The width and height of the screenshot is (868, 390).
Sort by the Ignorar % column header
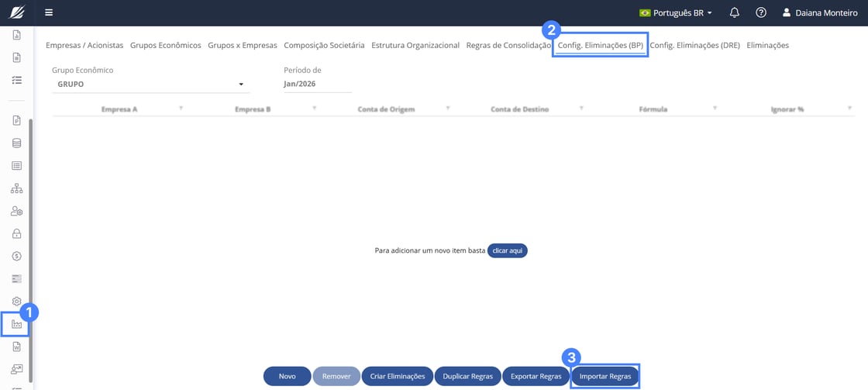point(787,109)
